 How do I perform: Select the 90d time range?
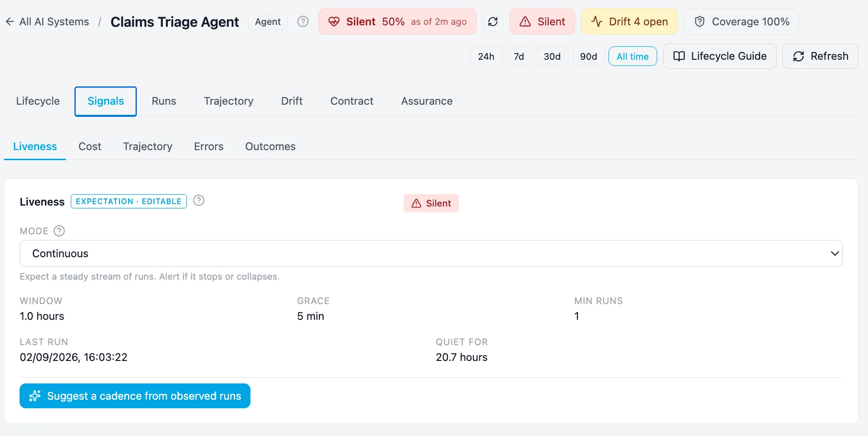pyautogui.click(x=588, y=56)
